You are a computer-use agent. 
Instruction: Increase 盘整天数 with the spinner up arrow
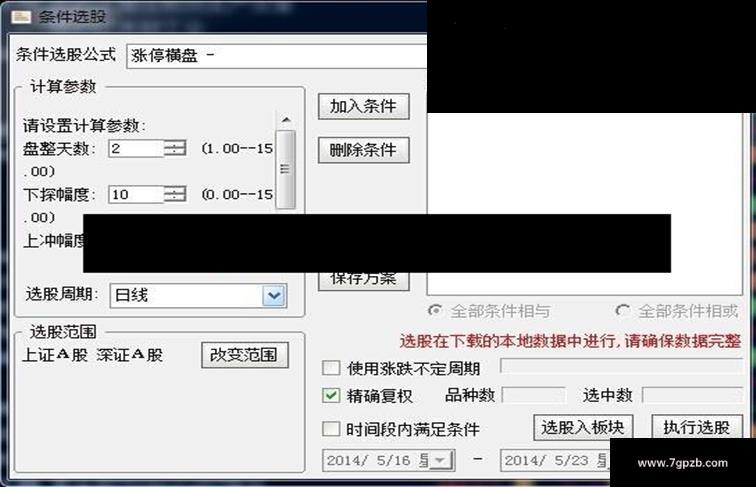(175, 144)
